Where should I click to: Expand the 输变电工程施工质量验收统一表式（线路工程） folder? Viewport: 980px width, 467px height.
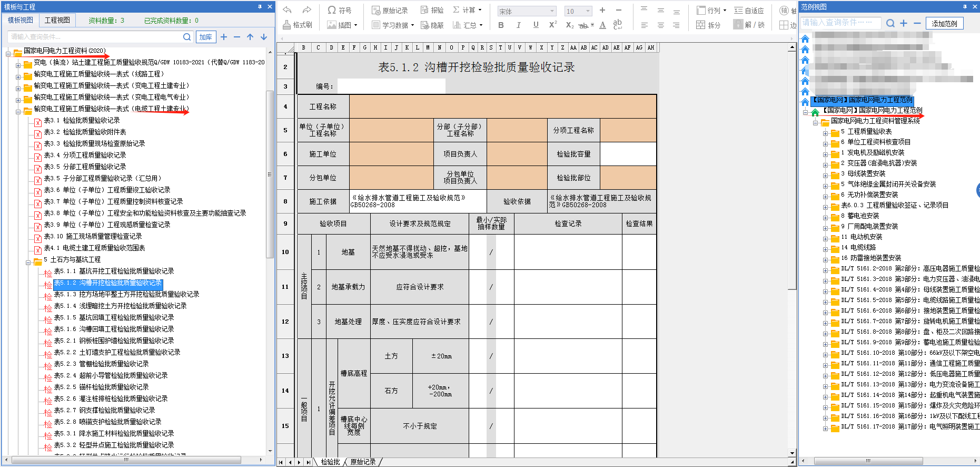(x=18, y=74)
